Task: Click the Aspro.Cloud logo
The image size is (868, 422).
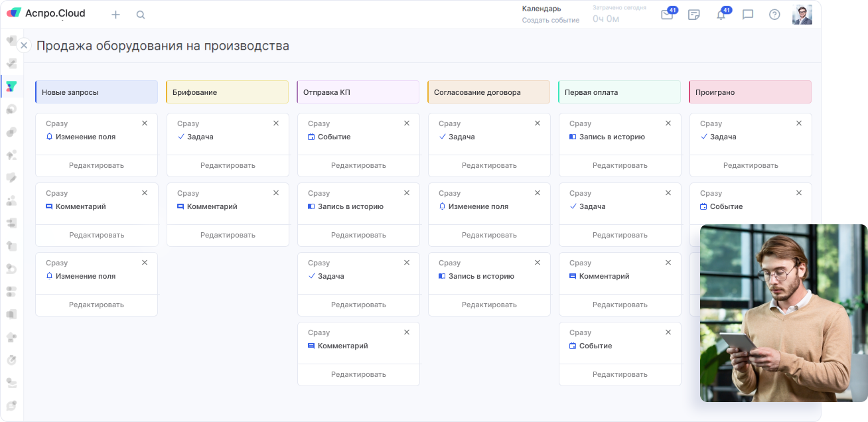Action: [x=46, y=13]
